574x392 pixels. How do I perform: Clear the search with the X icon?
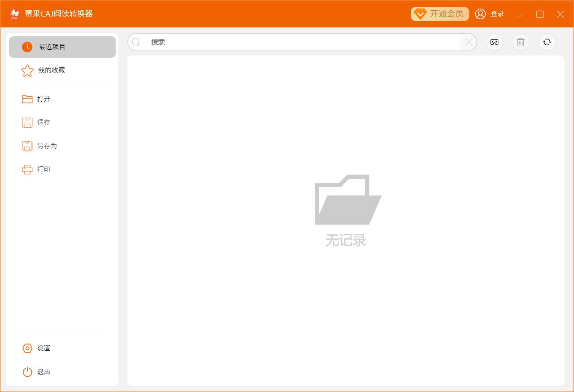(x=468, y=42)
